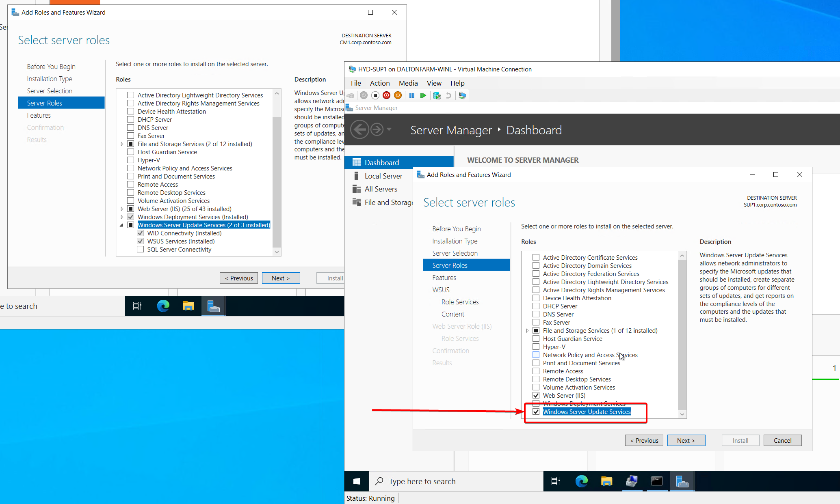Turn off the VM with the black stop icon
Image resolution: width=840 pixels, height=504 pixels.
375,95
